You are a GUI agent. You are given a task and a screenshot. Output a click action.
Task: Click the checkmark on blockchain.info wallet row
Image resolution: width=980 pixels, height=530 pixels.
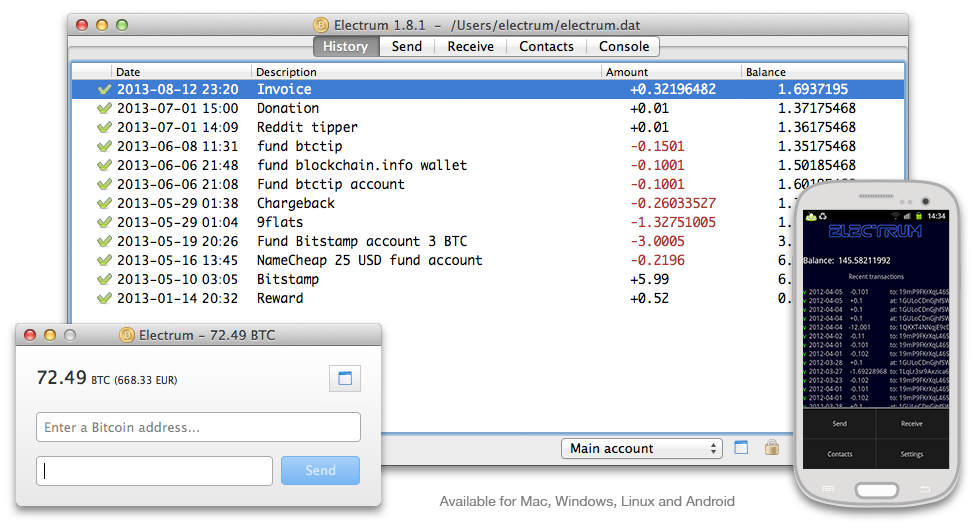(104, 165)
